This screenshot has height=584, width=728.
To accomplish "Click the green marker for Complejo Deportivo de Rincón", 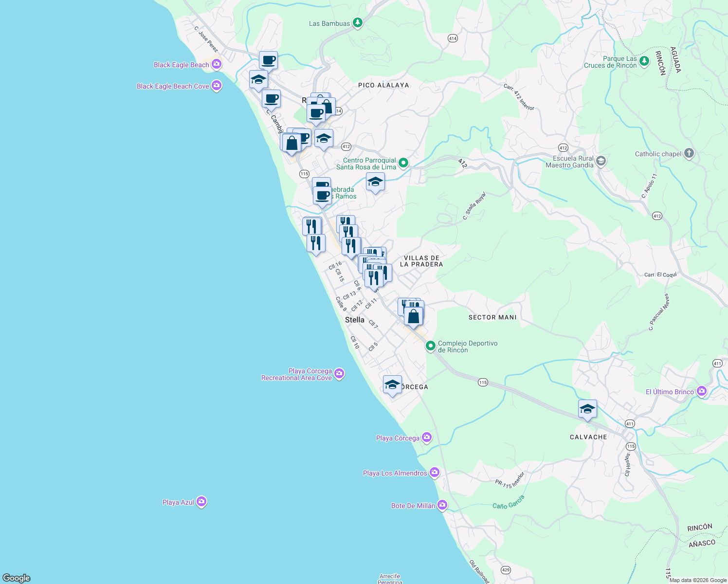I will click(x=431, y=346).
